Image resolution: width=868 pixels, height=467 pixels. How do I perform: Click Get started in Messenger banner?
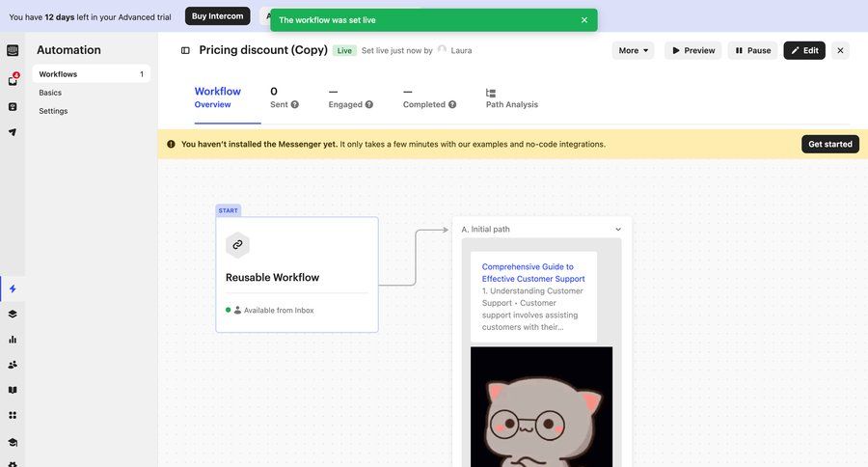pos(830,144)
